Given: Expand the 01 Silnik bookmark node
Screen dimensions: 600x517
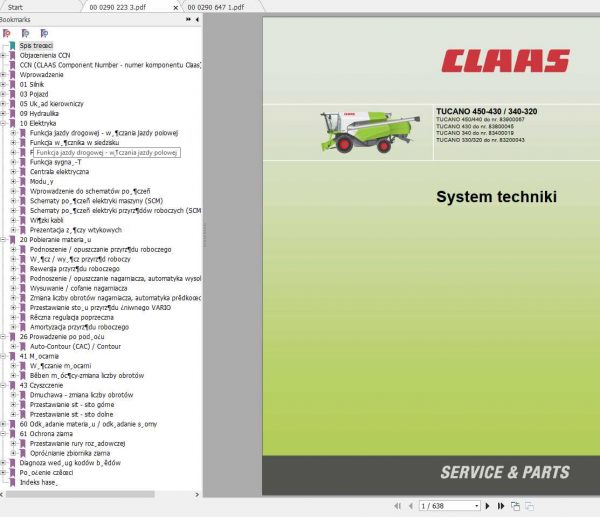Looking at the screenshot, I should [x=3, y=85].
